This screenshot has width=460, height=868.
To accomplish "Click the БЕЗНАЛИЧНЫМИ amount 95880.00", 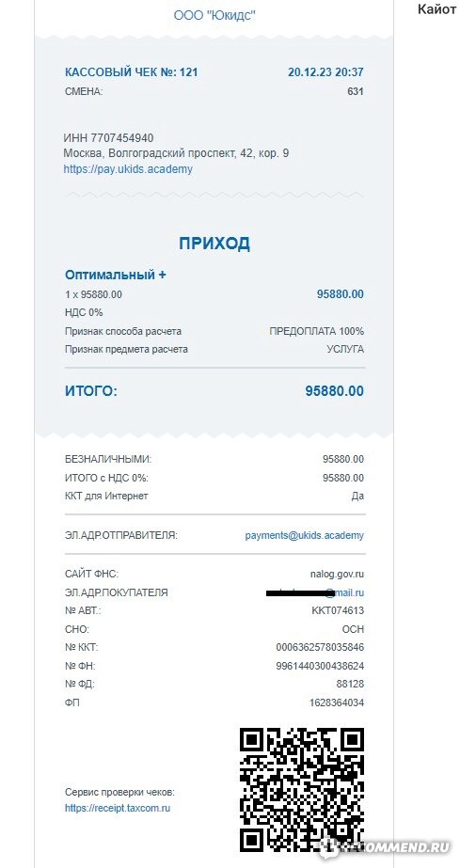I will 343,460.
